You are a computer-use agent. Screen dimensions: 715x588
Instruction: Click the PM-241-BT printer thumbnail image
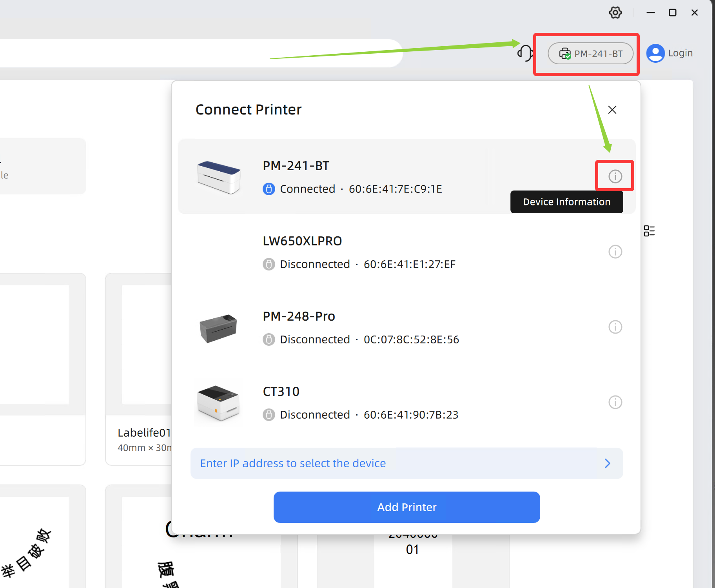coord(219,177)
